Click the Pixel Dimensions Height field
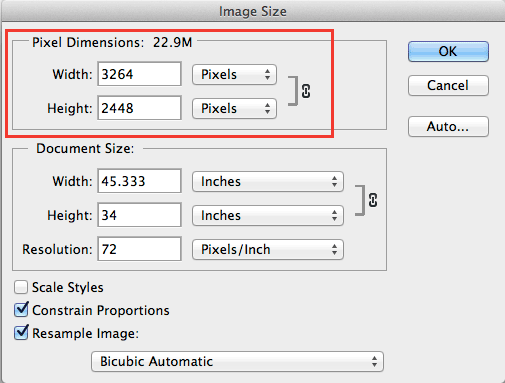 click(139, 108)
